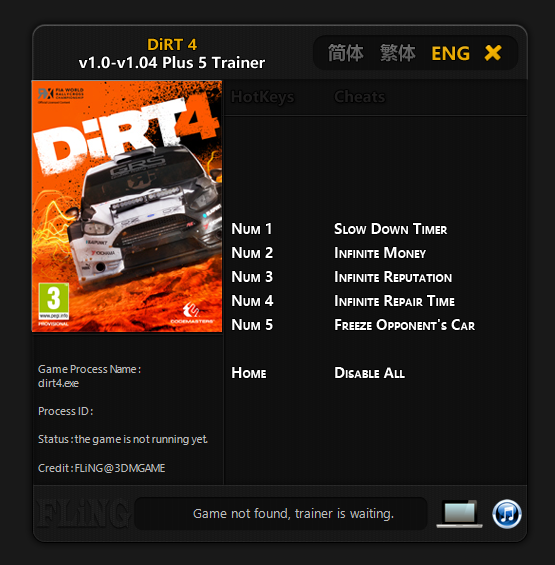Viewport: 555px width, 565px height.
Task: Enable Infinite Reputation cheat
Action: coord(393,277)
